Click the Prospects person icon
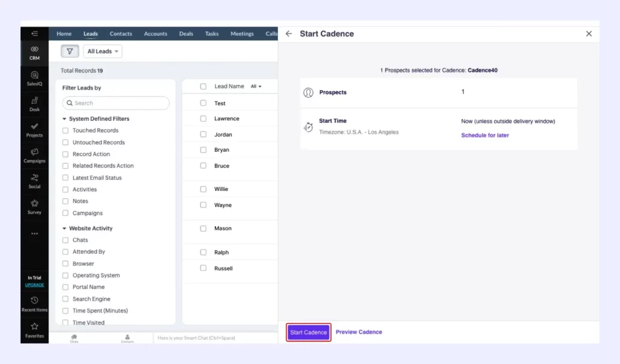620x364 pixels. 308,93
